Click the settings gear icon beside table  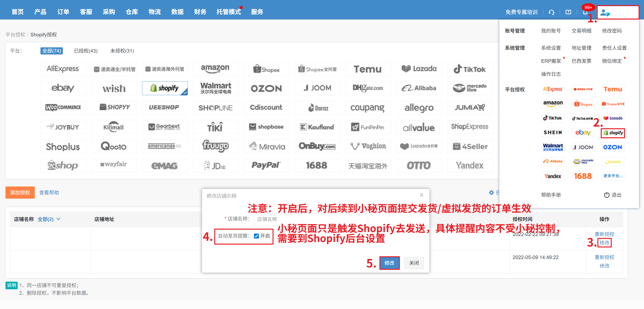pos(491,192)
